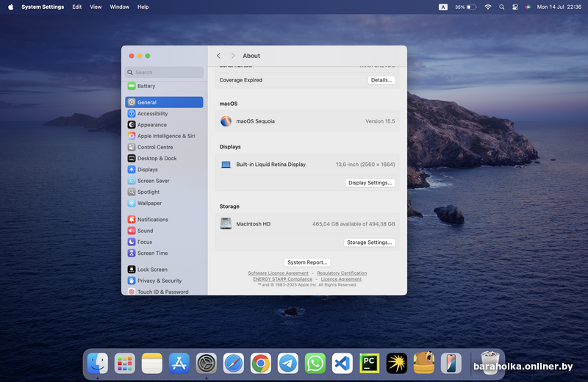Viewport: 588px width, 382px height.
Task: Click the date and time clock
Action: point(559,7)
